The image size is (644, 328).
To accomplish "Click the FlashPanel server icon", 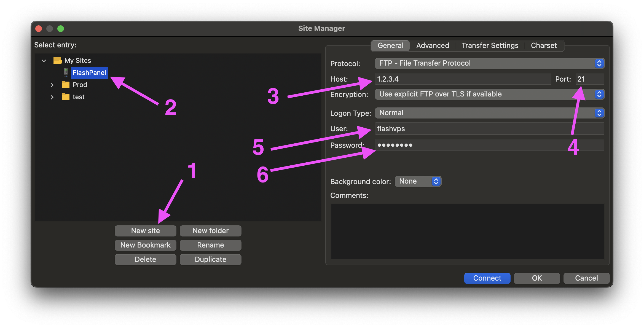I will click(x=66, y=72).
